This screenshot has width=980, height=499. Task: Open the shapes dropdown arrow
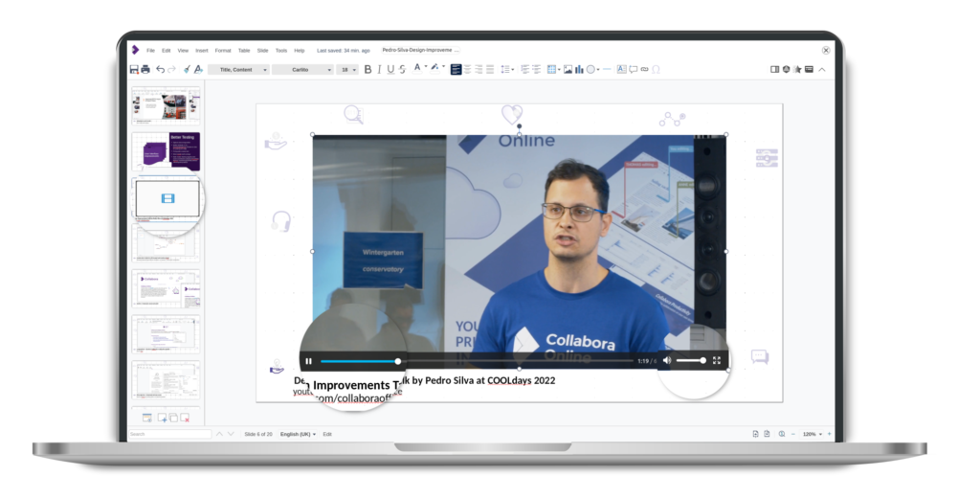coord(598,69)
